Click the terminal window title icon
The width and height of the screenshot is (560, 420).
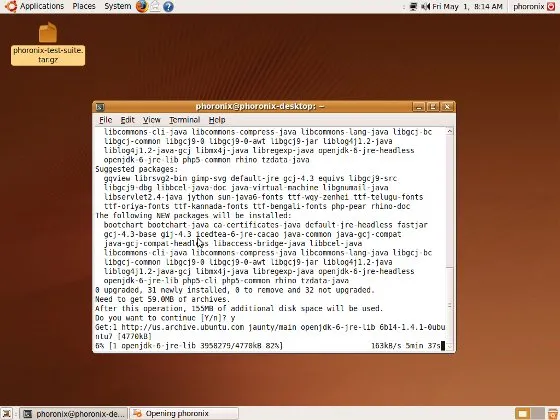(x=100, y=107)
